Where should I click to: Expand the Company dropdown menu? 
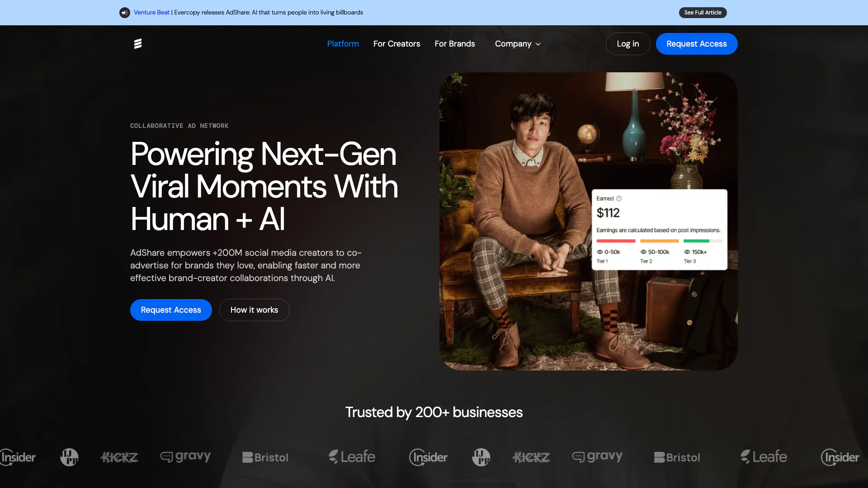pyautogui.click(x=513, y=44)
